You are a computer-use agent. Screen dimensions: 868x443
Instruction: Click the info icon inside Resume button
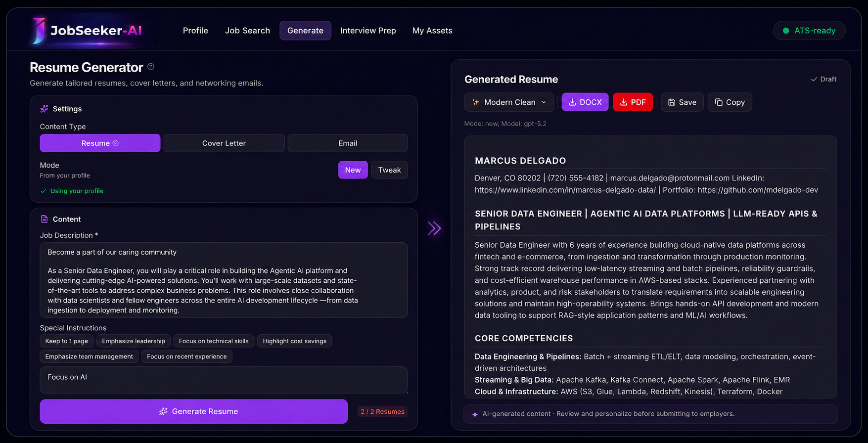[116, 143]
